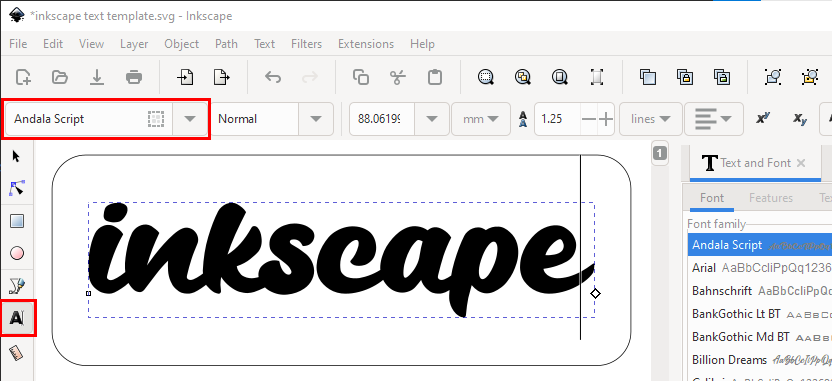The height and width of the screenshot is (381, 832).
Task: Select the Node editing tool
Action: [x=18, y=188]
